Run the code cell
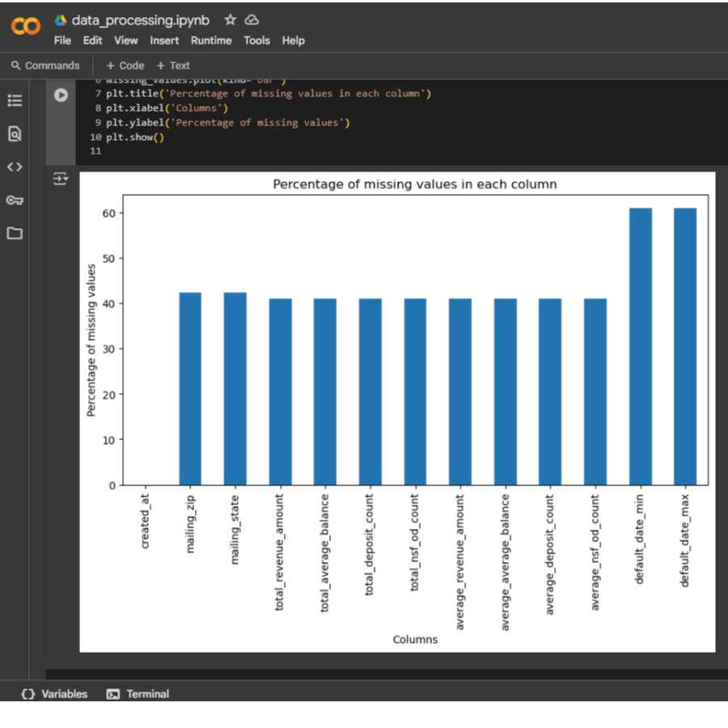The width and height of the screenshot is (728, 728). 61,95
